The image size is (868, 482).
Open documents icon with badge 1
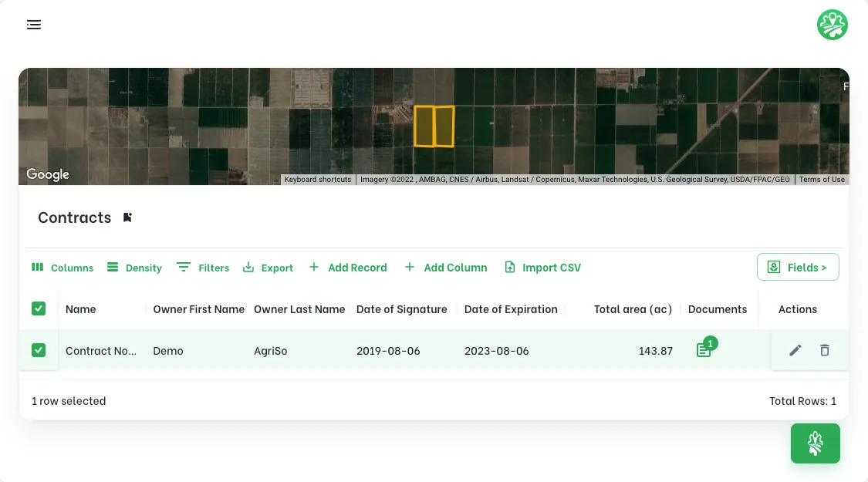pyautogui.click(x=706, y=348)
